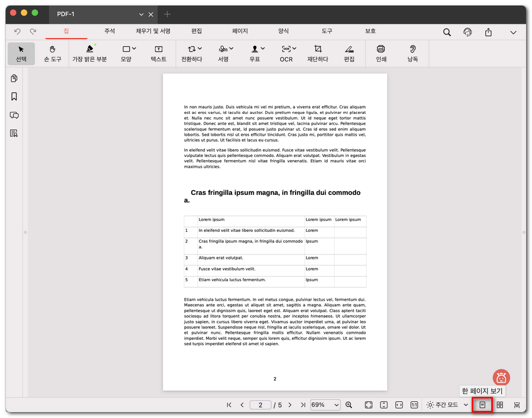Start read aloud (낭독)
The width and height of the screenshot is (532, 418).
(x=413, y=54)
